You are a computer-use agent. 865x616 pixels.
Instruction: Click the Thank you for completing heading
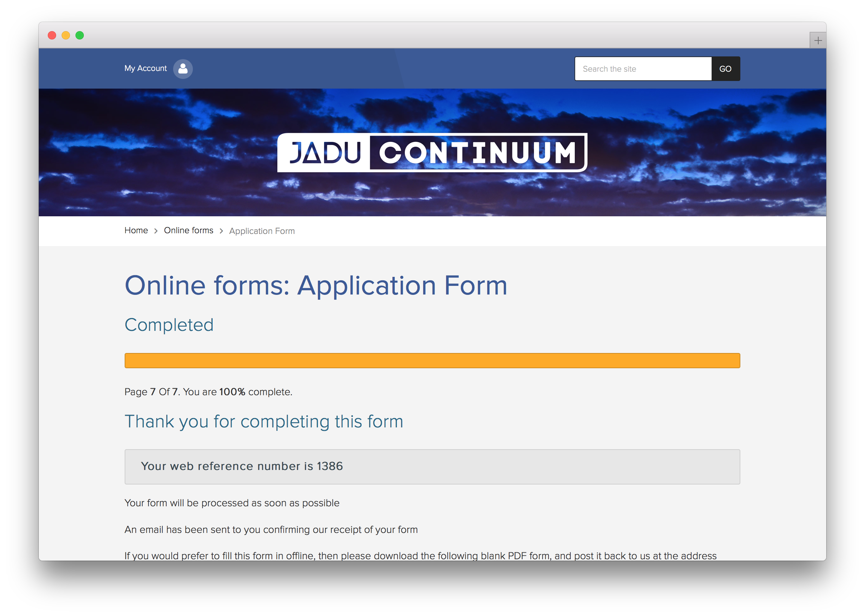click(264, 422)
